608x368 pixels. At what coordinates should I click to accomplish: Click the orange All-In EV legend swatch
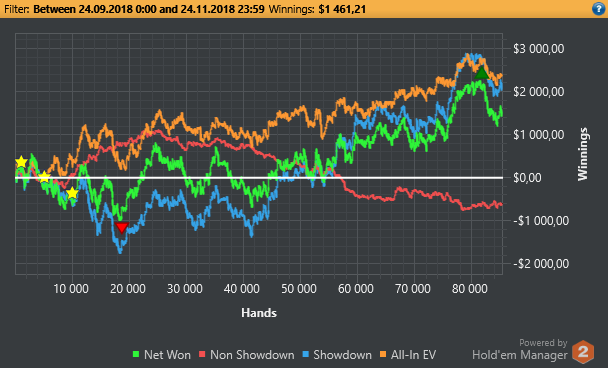pos(383,354)
